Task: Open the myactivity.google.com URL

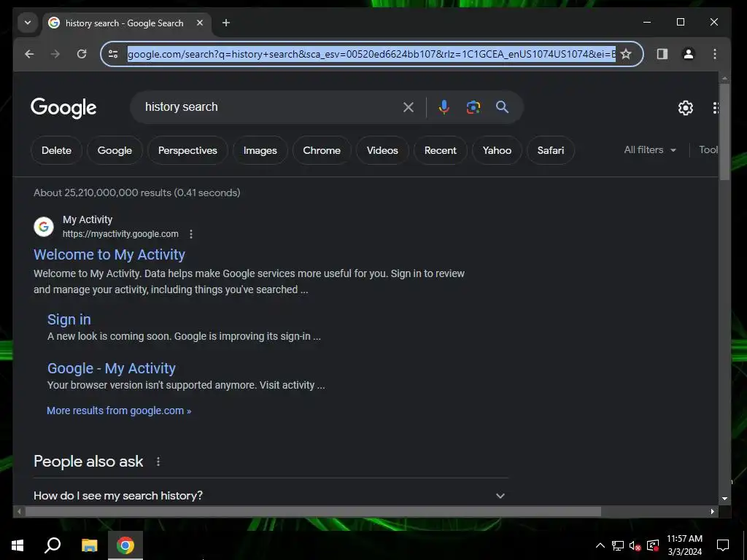Action: tap(120, 234)
